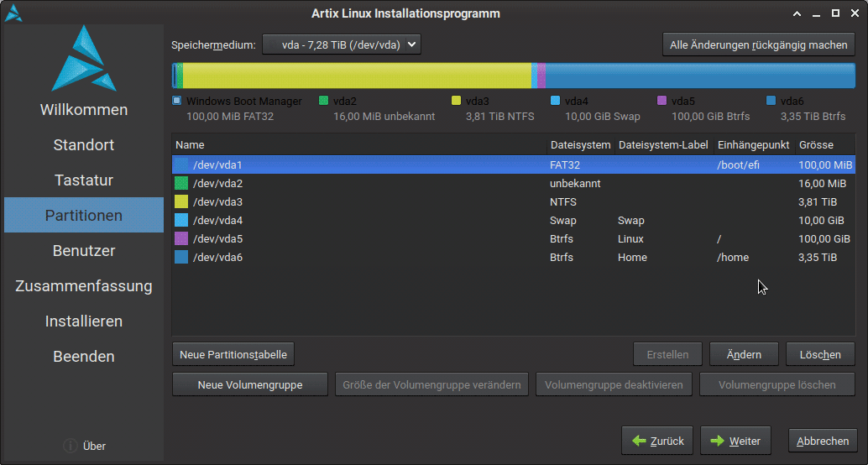Click the NTFS filesystem cell
Screen dimensions: 868x465
[x=563, y=202]
